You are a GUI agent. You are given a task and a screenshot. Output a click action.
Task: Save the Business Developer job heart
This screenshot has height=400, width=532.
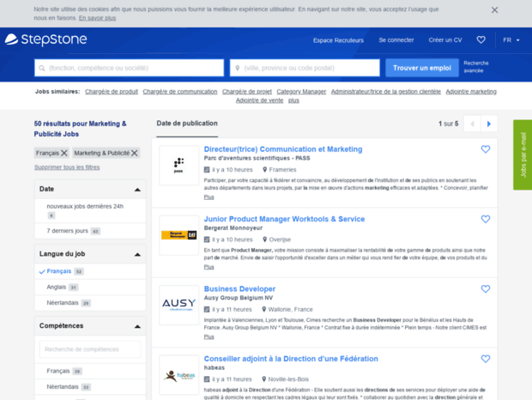click(x=486, y=289)
